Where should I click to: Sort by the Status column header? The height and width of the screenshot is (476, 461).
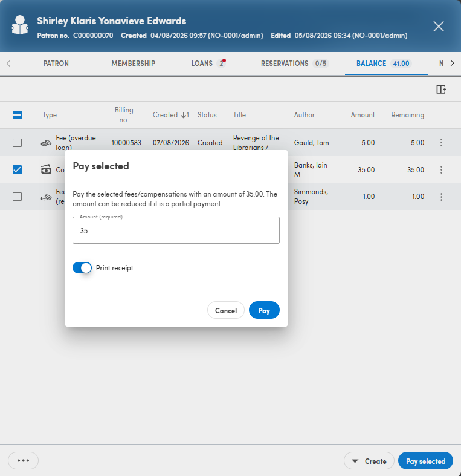tap(207, 115)
